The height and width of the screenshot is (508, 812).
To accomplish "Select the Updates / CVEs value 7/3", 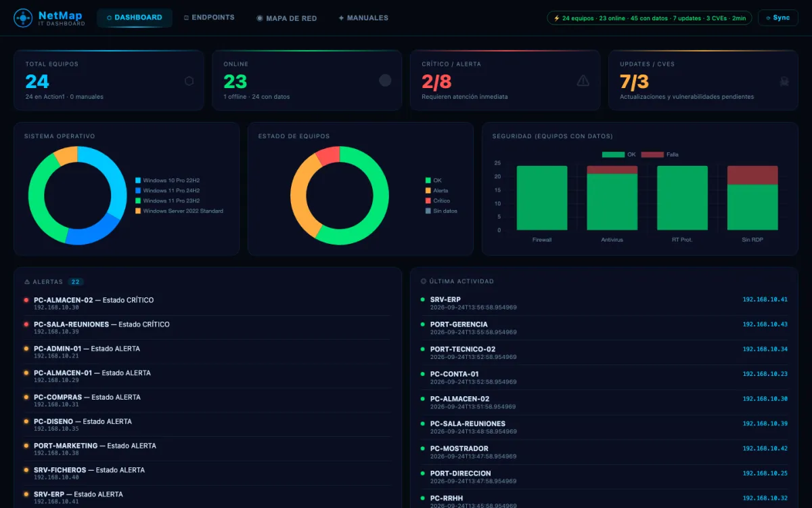I will pyautogui.click(x=634, y=82).
